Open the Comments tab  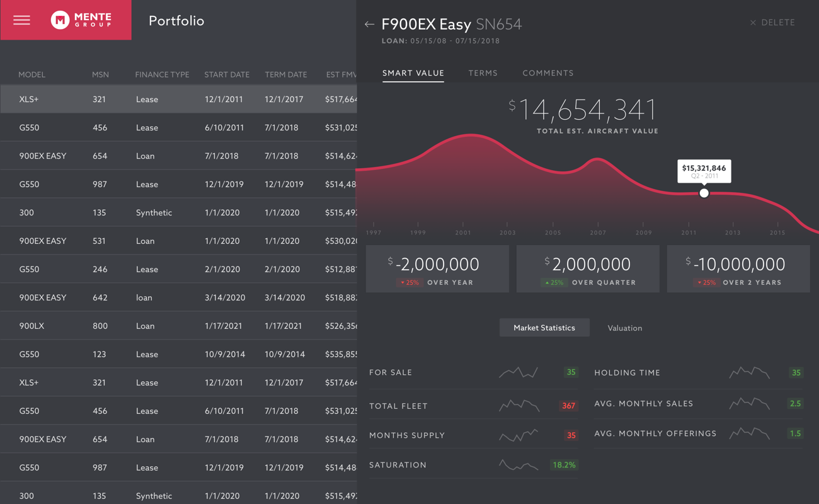(547, 73)
